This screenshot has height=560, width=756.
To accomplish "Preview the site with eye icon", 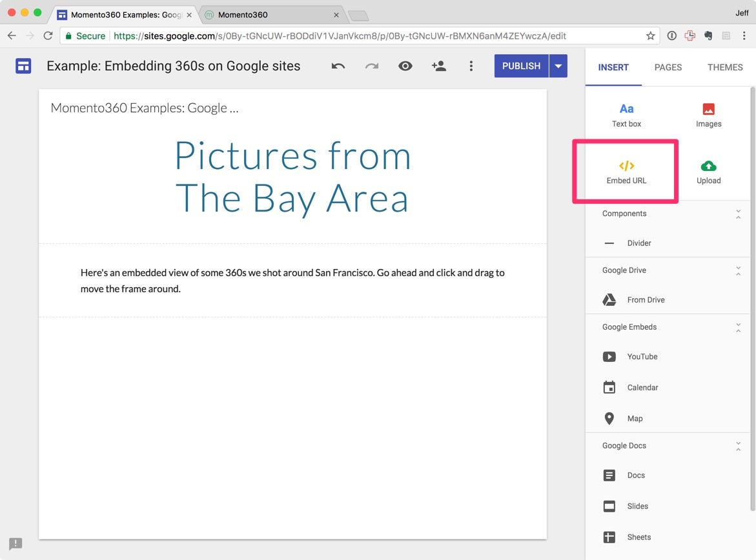I will 405,66.
